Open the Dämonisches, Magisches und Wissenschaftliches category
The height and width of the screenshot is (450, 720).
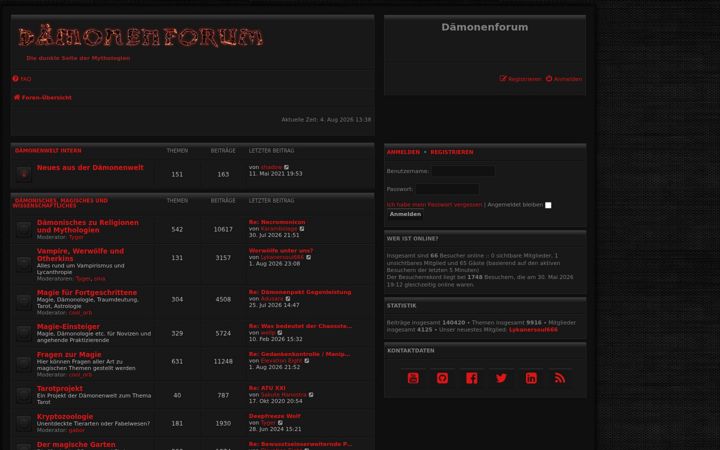(x=60, y=203)
